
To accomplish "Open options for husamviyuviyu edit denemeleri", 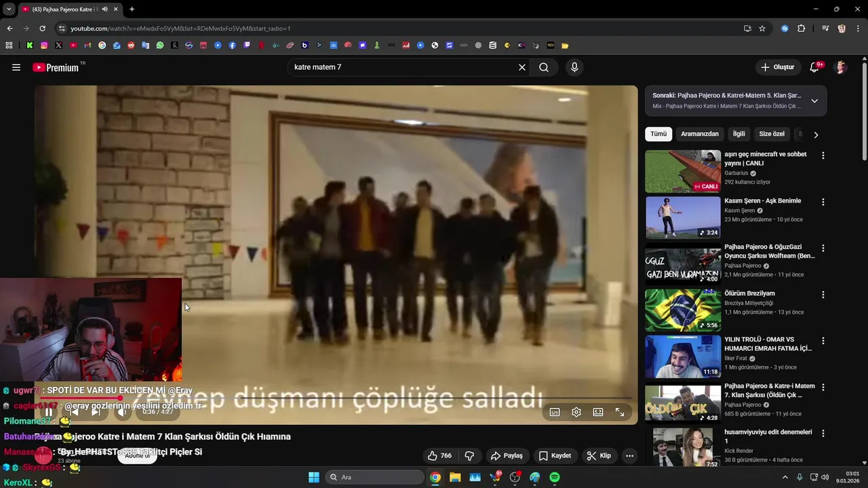I will [823, 434].
